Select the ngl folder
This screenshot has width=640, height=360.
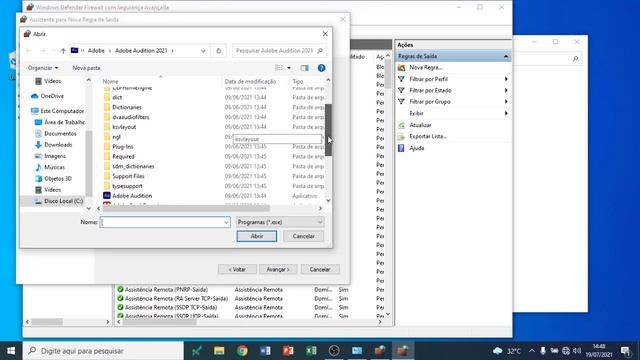point(116,137)
